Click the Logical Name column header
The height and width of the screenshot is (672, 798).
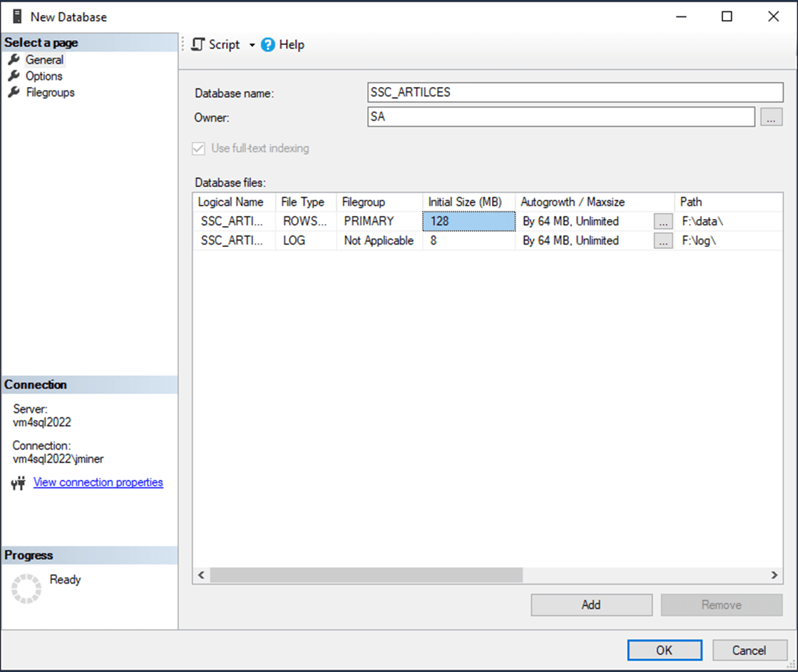click(x=234, y=202)
